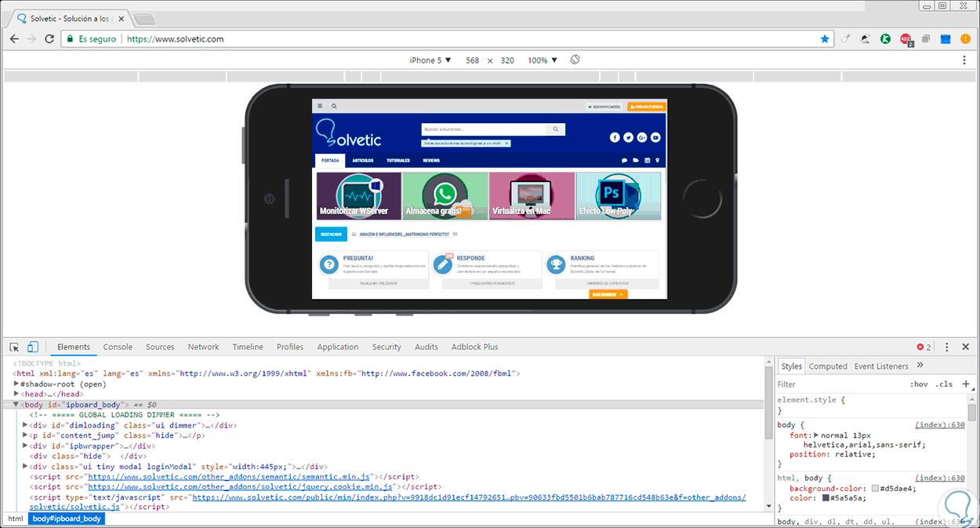The height and width of the screenshot is (528, 980).
Task: Switch to the Computed styles tab
Action: [x=828, y=366]
